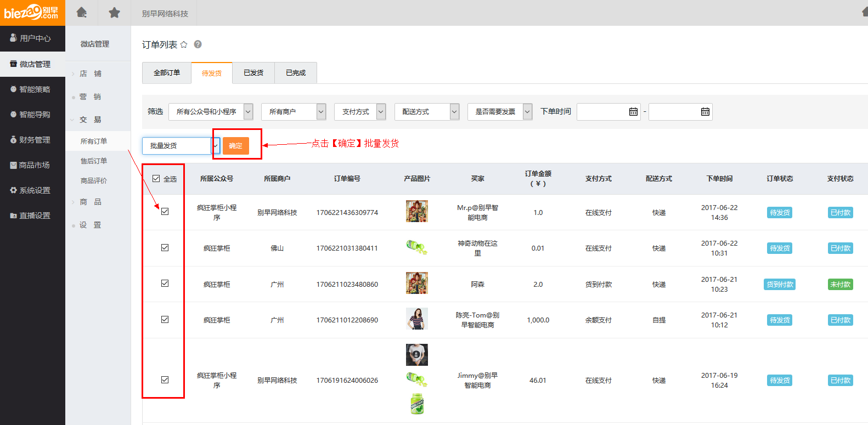Toggle the 全选 select-all checkbox
This screenshot has width=868, height=425.
click(156, 179)
